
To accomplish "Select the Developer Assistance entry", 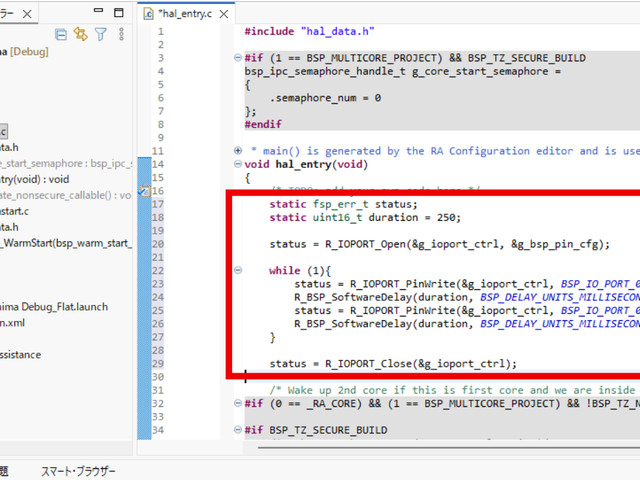I will point(20,354).
